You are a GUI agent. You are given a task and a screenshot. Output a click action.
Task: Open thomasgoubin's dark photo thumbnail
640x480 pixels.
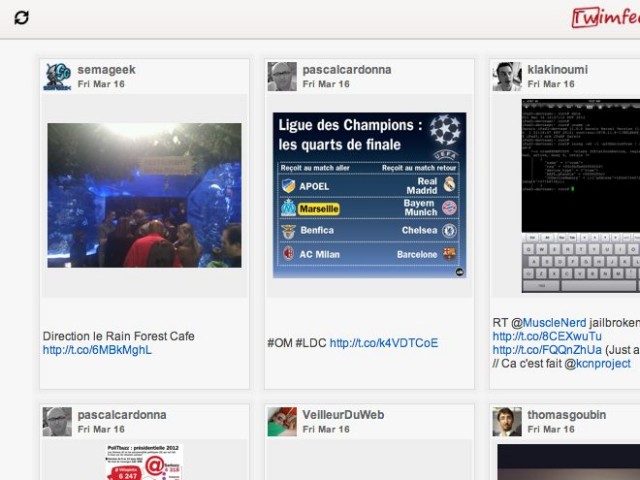click(x=569, y=462)
